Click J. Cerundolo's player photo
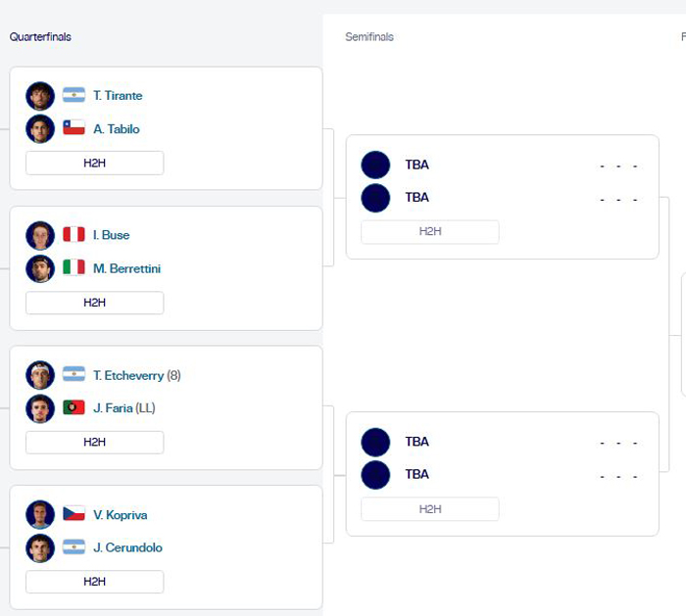Viewport: 686px width, 616px height. tap(40, 547)
